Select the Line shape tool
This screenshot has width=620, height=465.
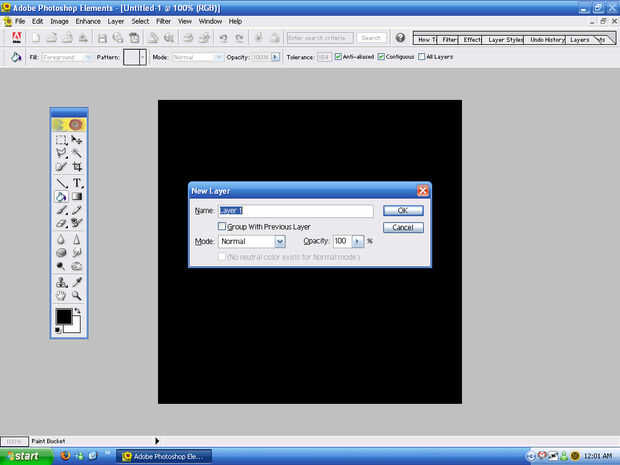(61, 183)
